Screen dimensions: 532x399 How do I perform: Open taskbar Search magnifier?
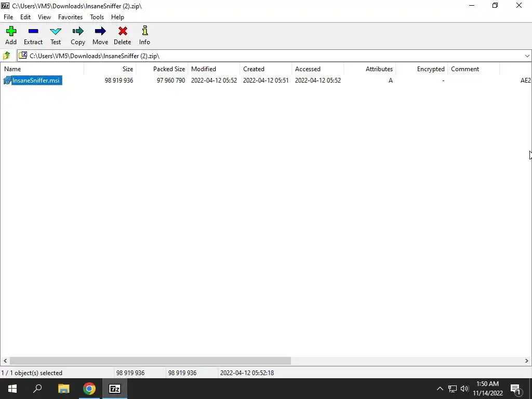pos(37,389)
